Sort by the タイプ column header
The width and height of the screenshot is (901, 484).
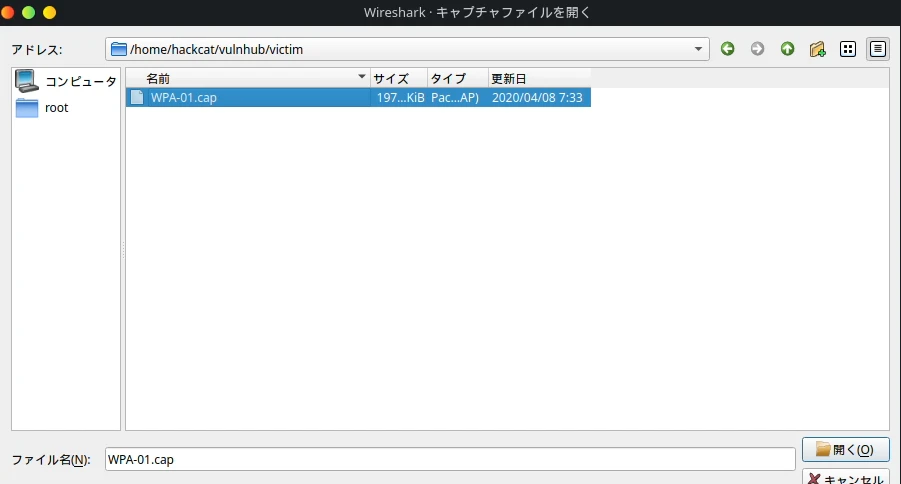[458, 78]
